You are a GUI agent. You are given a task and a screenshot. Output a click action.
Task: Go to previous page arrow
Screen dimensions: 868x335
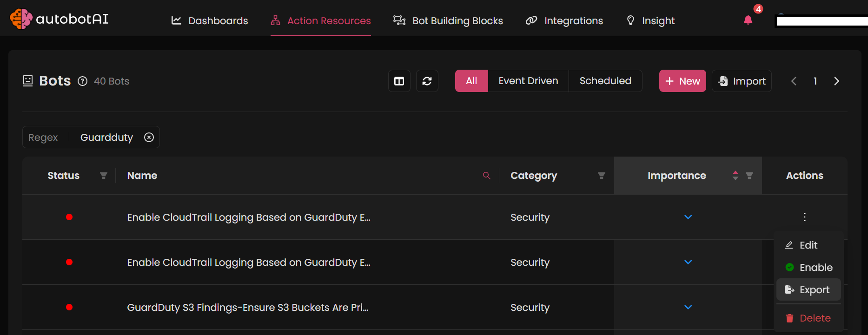794,81
